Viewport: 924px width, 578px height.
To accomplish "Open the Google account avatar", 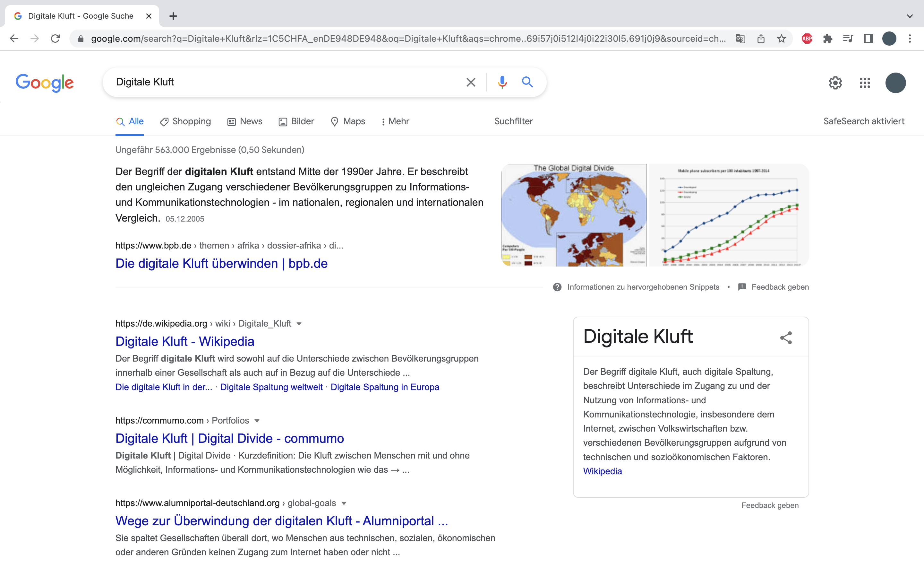I will 895,83.
